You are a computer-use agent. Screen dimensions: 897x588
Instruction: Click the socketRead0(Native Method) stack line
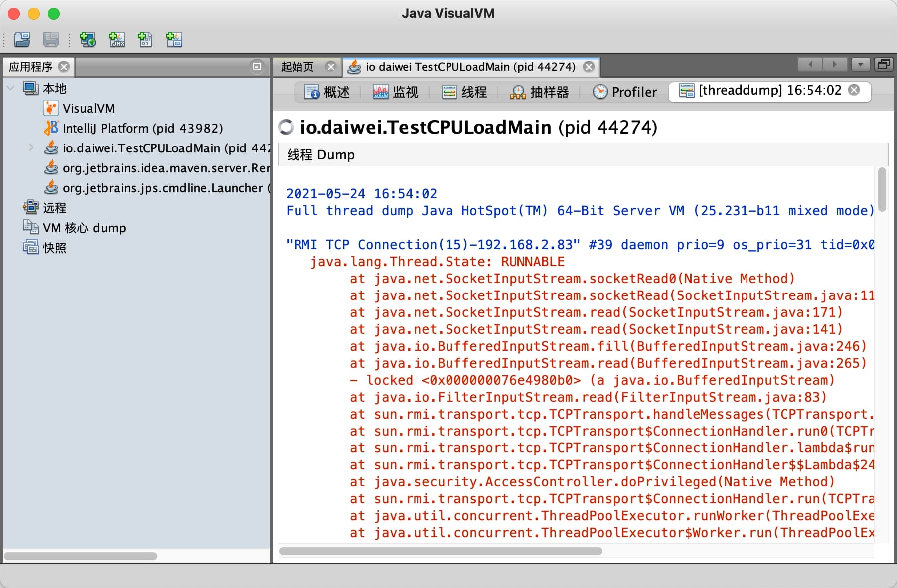pos(572,278)
